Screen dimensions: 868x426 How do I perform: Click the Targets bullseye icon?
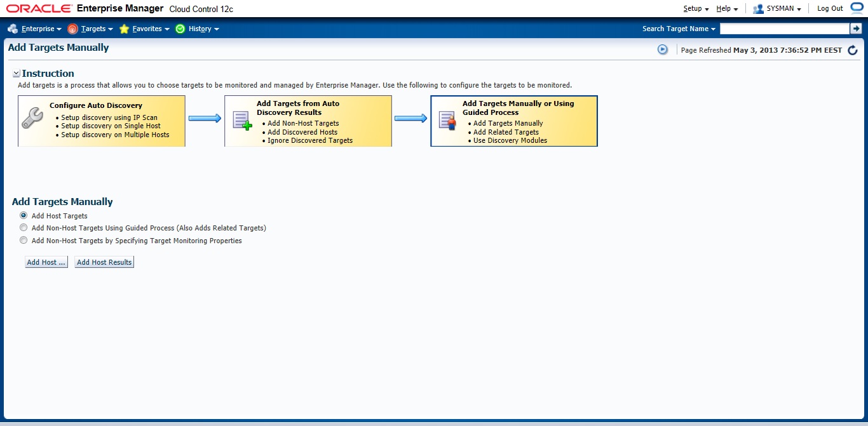coord(72,29)
